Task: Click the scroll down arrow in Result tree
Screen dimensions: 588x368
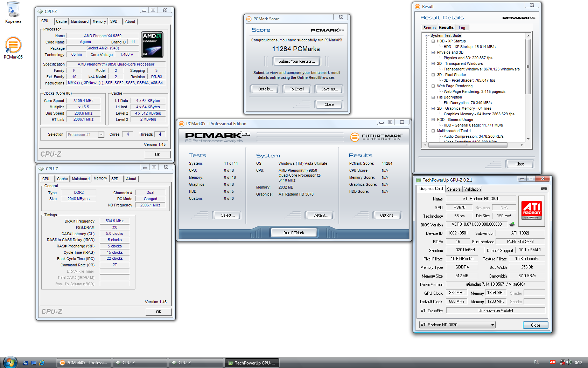Action: (528, 139)
